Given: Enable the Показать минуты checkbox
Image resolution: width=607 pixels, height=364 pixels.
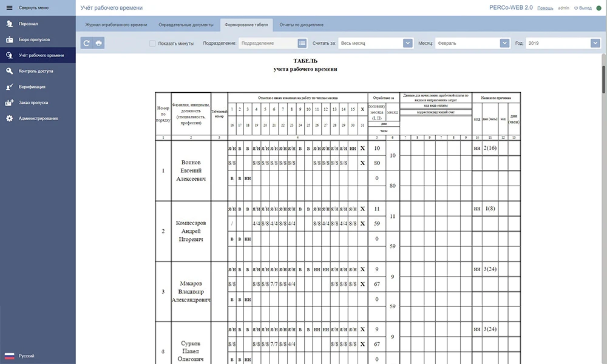Looking at the screenshot, I should tap(152, 44).
